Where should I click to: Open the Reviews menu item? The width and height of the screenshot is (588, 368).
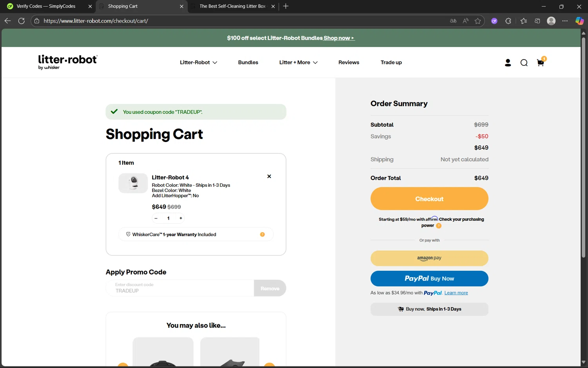tap(349, 62)
